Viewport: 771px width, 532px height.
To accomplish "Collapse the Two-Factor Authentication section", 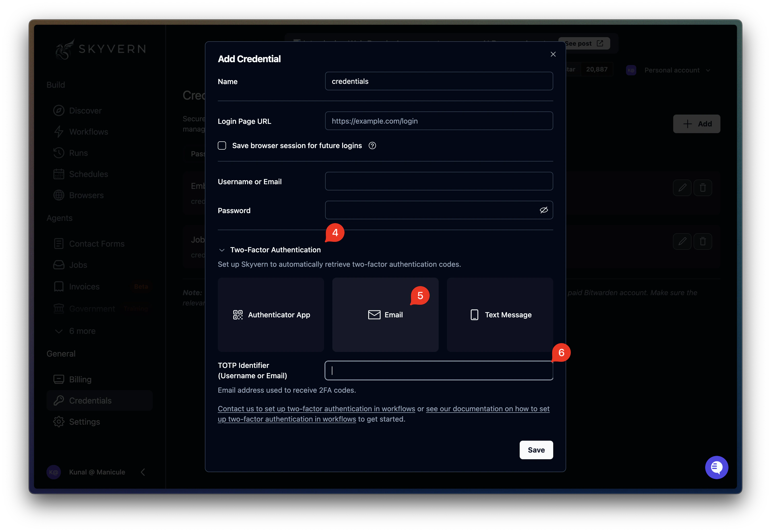I will coord(222,250).
